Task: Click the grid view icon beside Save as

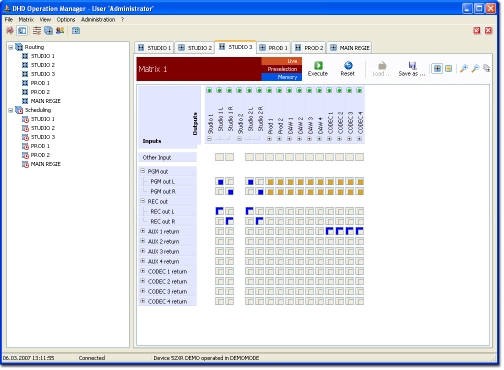Action: tap(438, 69)
